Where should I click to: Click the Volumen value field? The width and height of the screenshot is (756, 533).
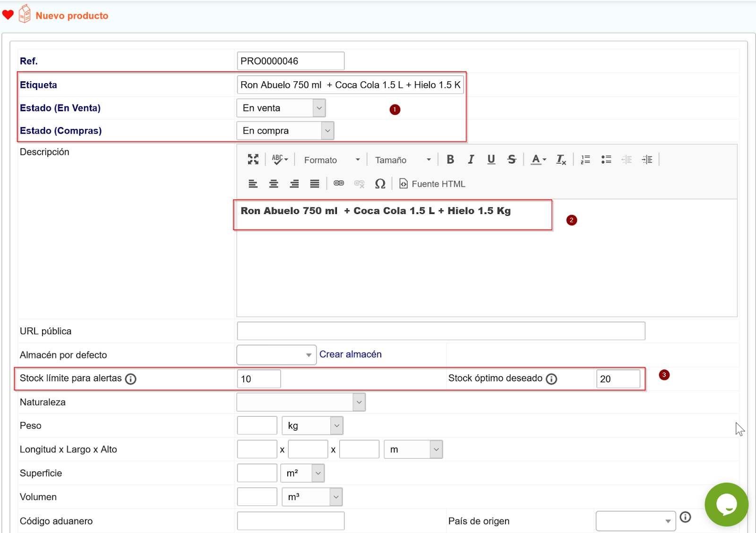[x=257, y=497]
